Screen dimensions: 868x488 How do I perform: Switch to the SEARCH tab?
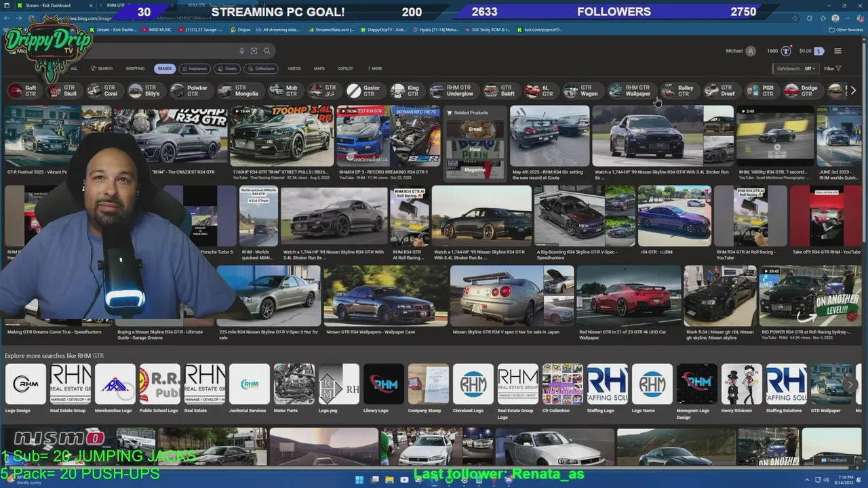(103, 68)
